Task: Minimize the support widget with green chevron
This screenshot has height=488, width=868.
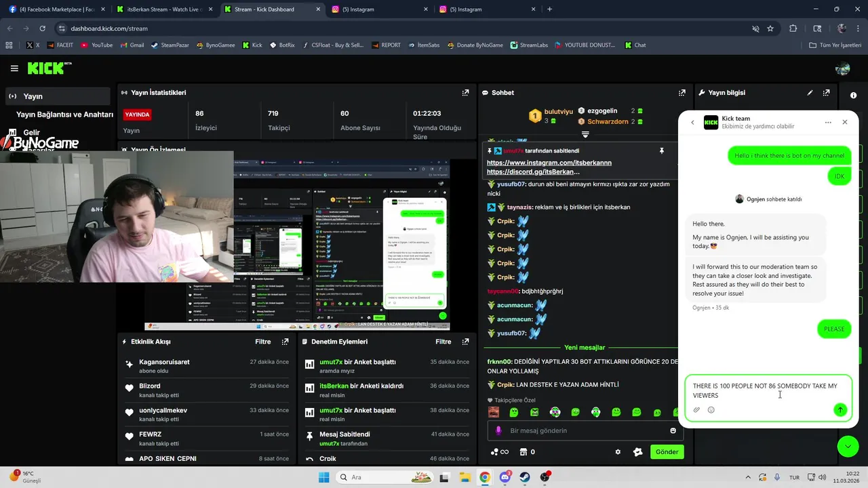Action: pos(848,445)
